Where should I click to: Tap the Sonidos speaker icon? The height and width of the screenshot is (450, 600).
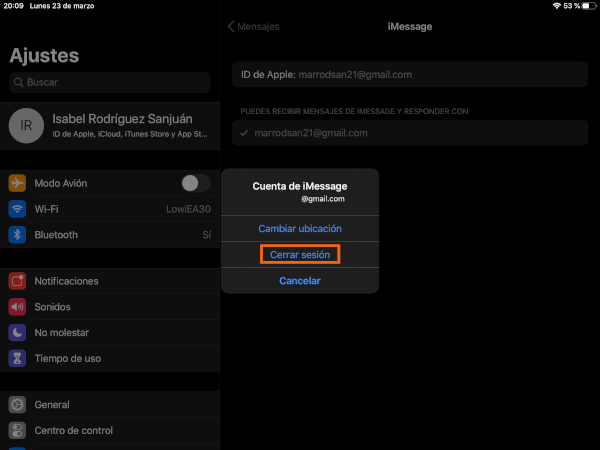click(x=17, y=307)
